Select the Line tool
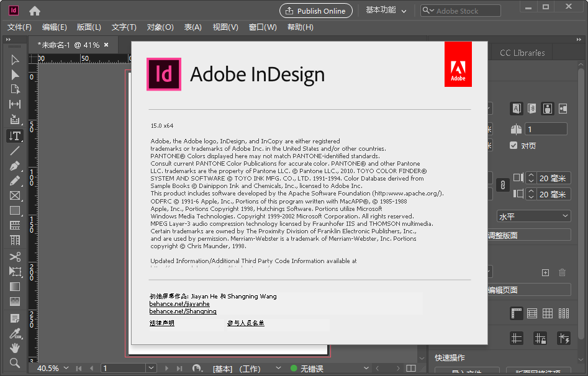 (x=16, y=151)
